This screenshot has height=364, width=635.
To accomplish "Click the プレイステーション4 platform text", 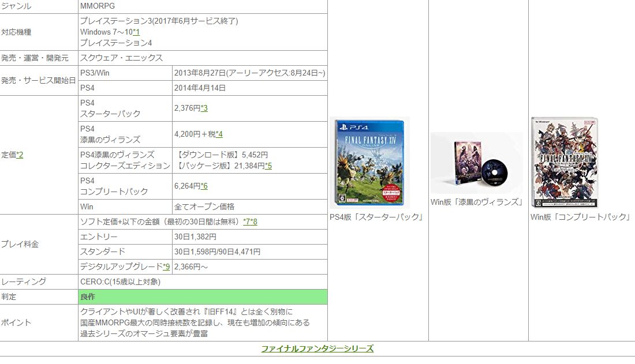I will [x=116, y=43].
